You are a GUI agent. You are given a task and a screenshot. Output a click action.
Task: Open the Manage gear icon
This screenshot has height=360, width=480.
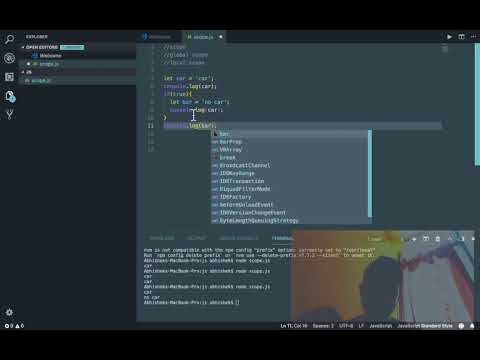pos(9,312)
